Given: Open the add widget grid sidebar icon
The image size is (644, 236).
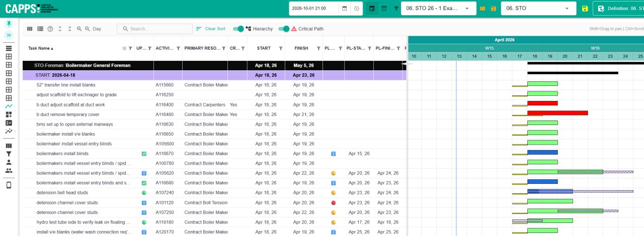Looking at the screenshot, I should coord(9,114).
